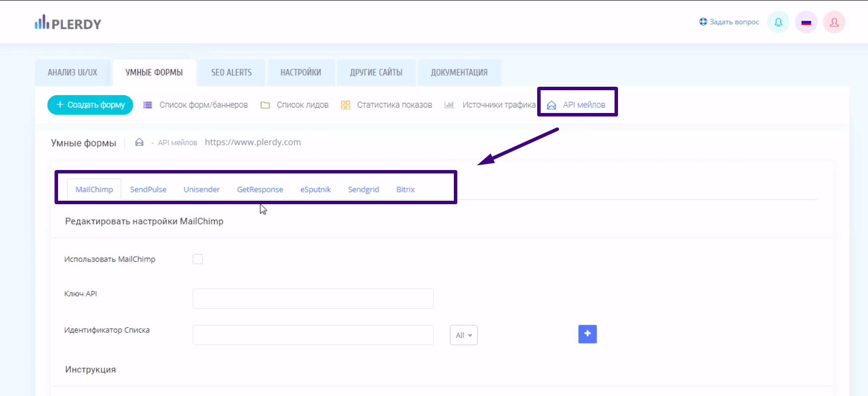Screen dimensions: 868x396
Task: Click the blue plus button next to list ID
Action: [x=587, y=334]
